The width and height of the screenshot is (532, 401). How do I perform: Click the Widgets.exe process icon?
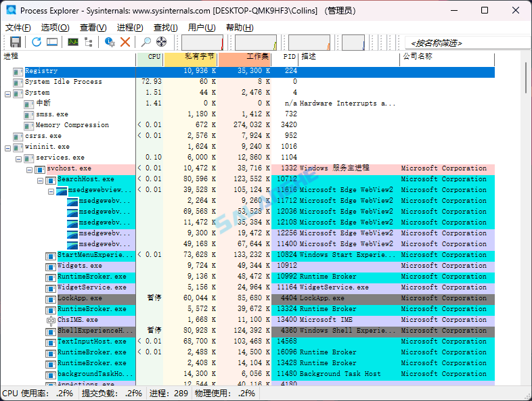[x=51, y=267]
